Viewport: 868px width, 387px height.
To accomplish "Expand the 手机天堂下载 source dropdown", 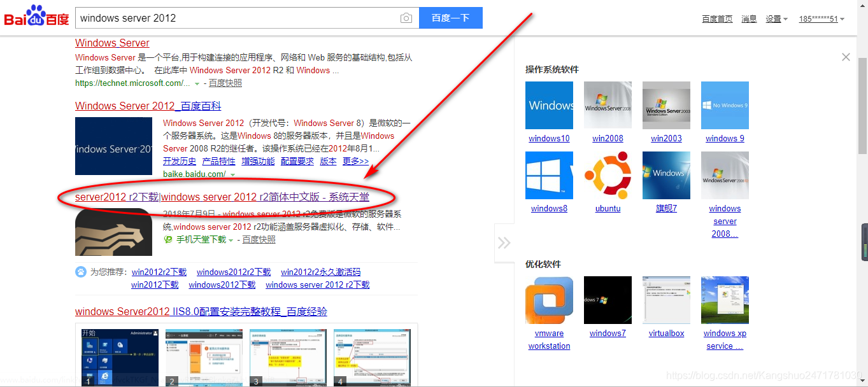I will (231, 240).
